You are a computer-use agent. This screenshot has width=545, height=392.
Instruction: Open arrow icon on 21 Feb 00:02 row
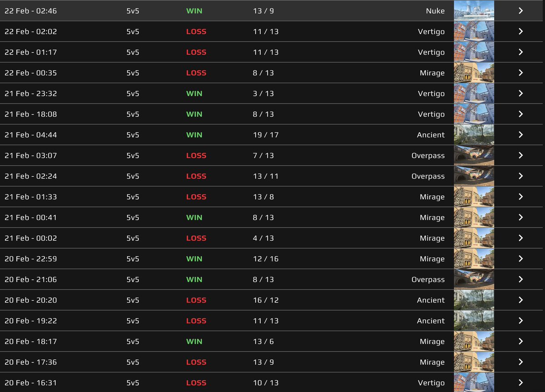[x=521, y=238]
